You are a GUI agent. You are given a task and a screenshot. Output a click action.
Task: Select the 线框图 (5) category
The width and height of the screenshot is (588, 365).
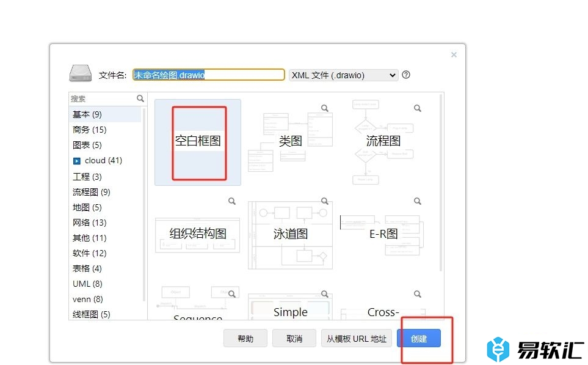coord(105,314)
